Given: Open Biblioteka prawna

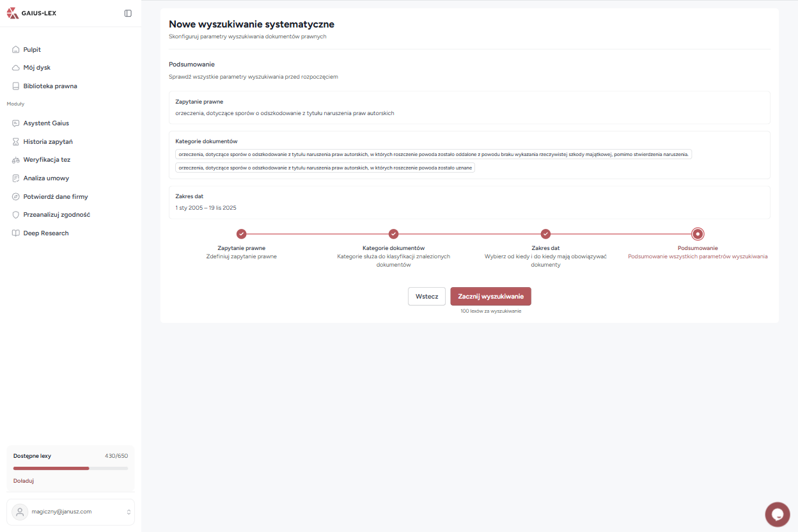Looking at the screenshot, I should click(51, 86).
